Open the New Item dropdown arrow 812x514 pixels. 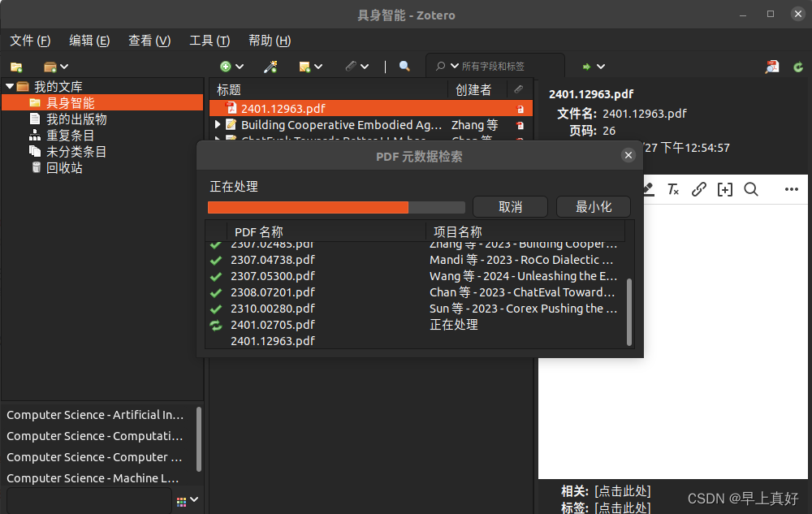pyautogui.click(x=240, y=67)
